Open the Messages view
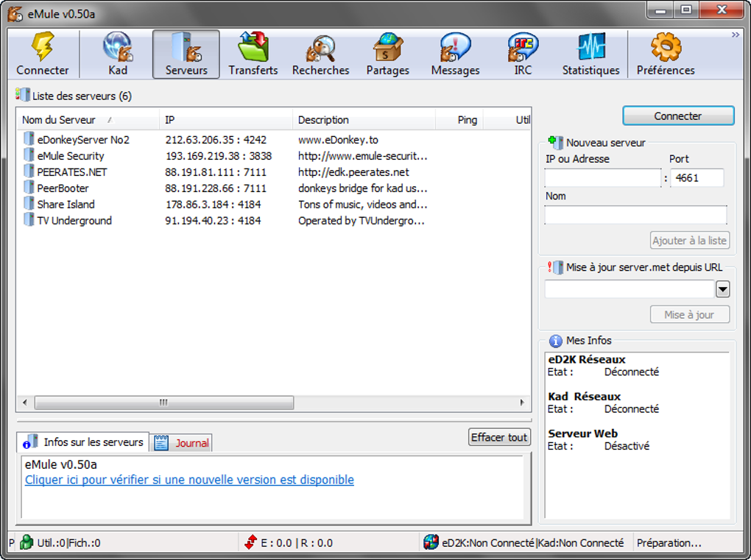The width and height of the screenshot is (751, 560). [x=455, y=54]
